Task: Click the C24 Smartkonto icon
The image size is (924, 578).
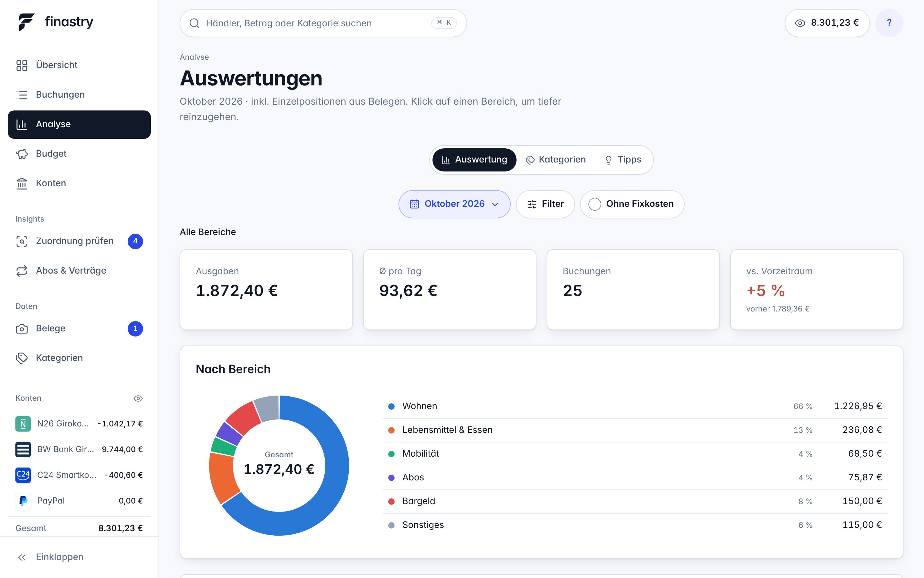Action: pyautogui.click(x=23, y=475)
